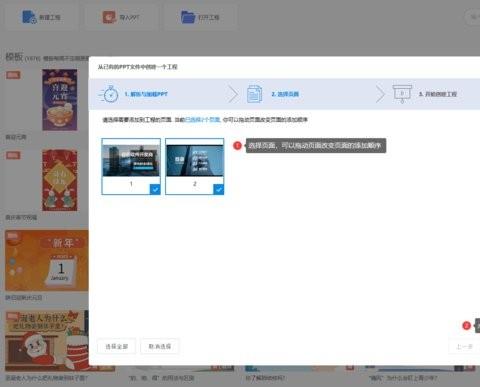Screen dimensions: 480x387
Task: Click the 打开工程 text label
Action: 209,17
